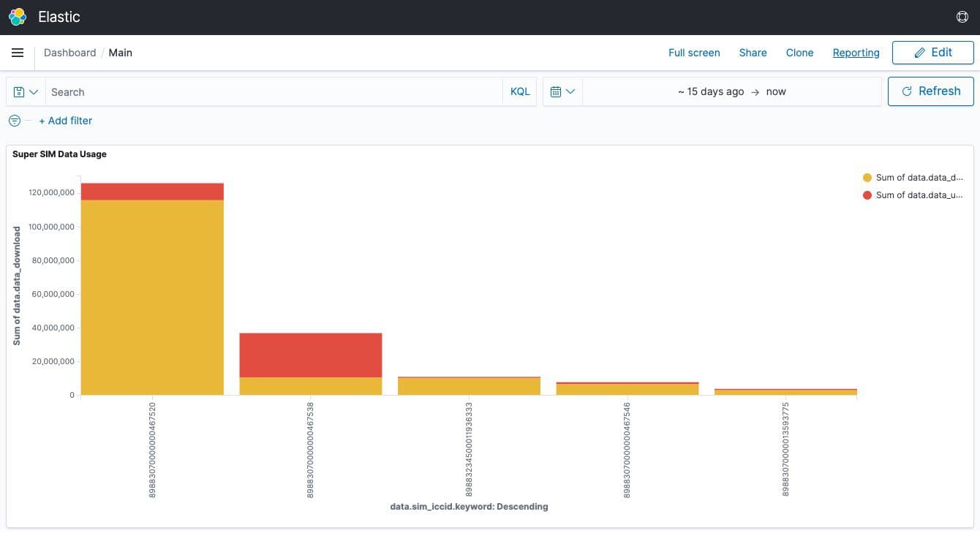Clone the dashboard
Image resolution: width=980 pixels, height=536 pixels.
(x=799, y=53)
